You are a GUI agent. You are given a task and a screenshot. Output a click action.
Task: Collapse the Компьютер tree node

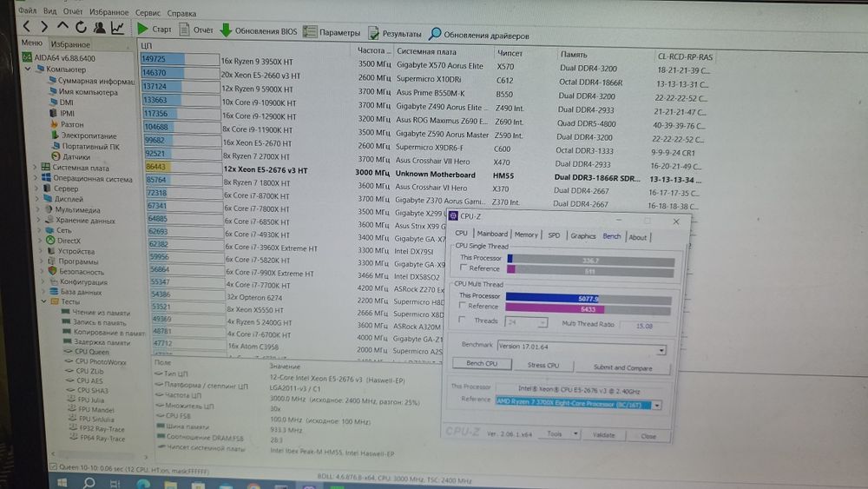coord(27,69)
